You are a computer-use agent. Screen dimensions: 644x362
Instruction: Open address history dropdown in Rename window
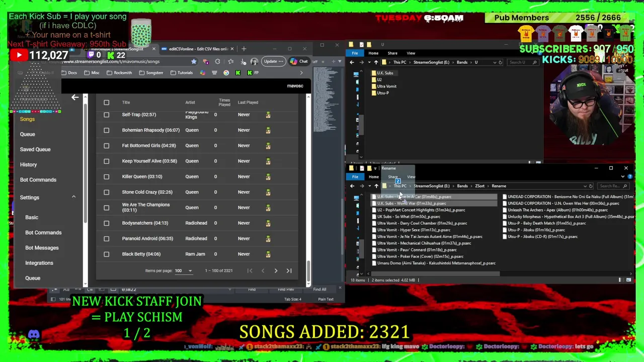[x=585, y=186]
